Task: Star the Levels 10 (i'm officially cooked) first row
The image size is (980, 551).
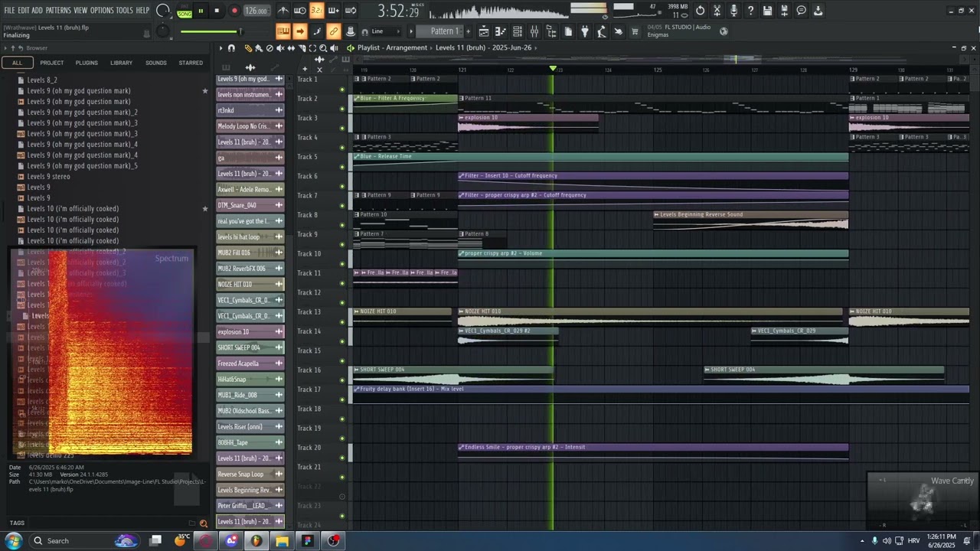Action: [204, 209]
